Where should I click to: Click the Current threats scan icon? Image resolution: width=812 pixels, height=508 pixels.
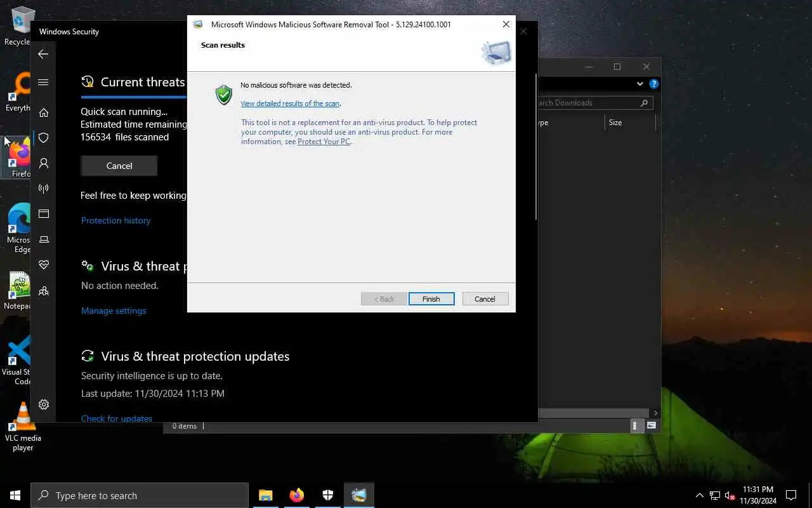88,82
